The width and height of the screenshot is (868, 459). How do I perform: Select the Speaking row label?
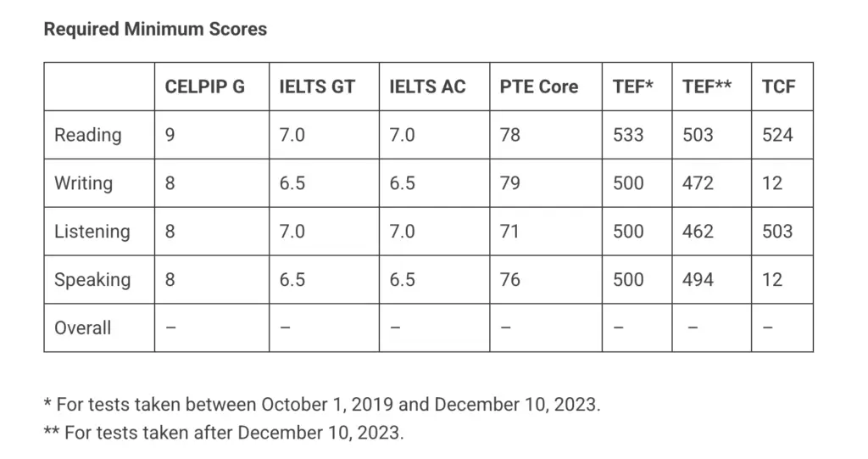point(92,280)
